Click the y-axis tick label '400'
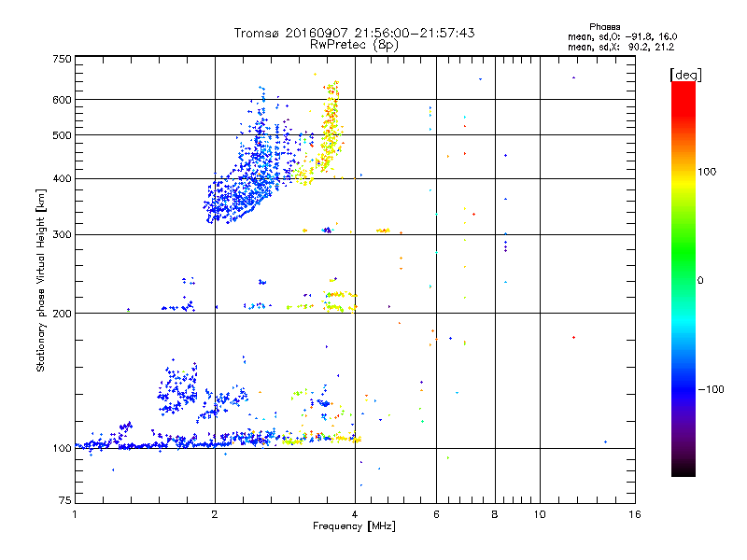This screenshot has height=560, width=747. [62, 178]
